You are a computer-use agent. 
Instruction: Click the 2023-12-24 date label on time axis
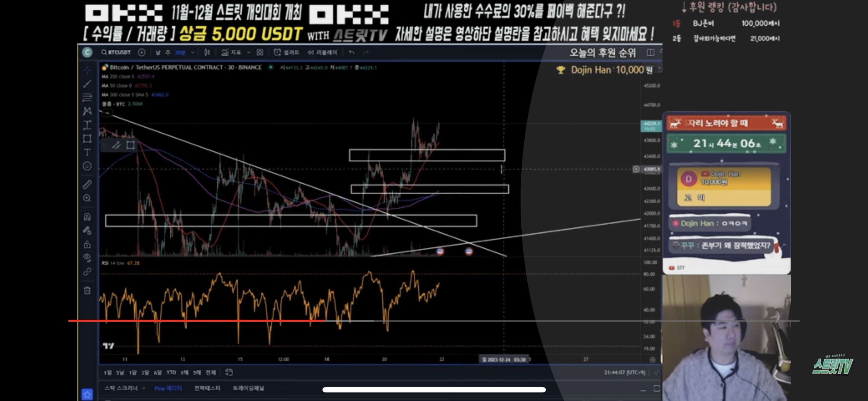click(504, 360)
